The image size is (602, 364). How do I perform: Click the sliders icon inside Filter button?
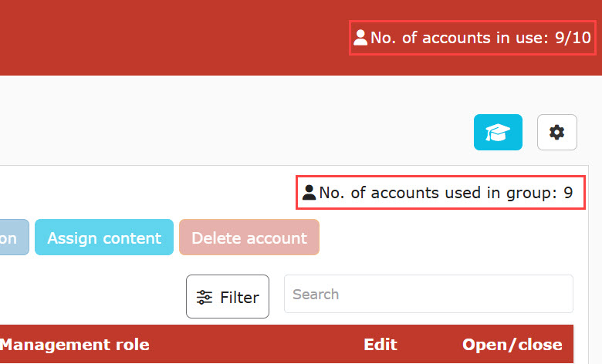point(205,297)
